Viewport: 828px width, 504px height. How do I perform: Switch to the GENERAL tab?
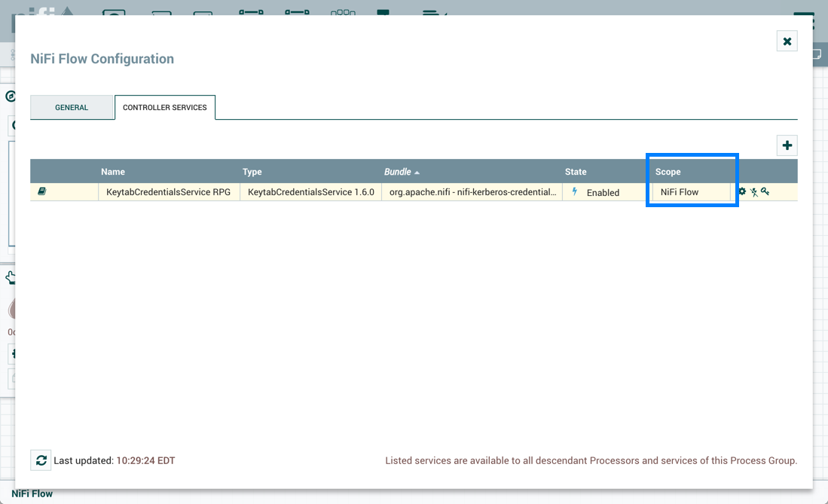pos(72,107)
